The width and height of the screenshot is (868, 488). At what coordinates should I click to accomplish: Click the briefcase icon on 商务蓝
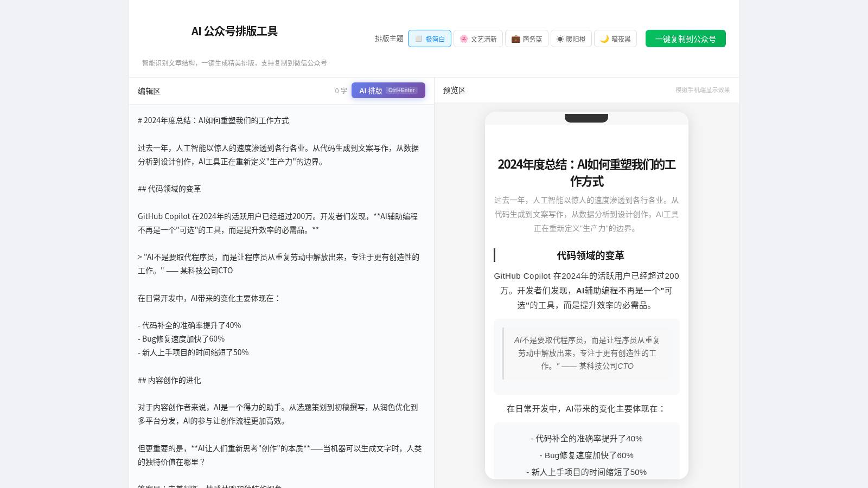pyautogui.click(x=515, y=38)
